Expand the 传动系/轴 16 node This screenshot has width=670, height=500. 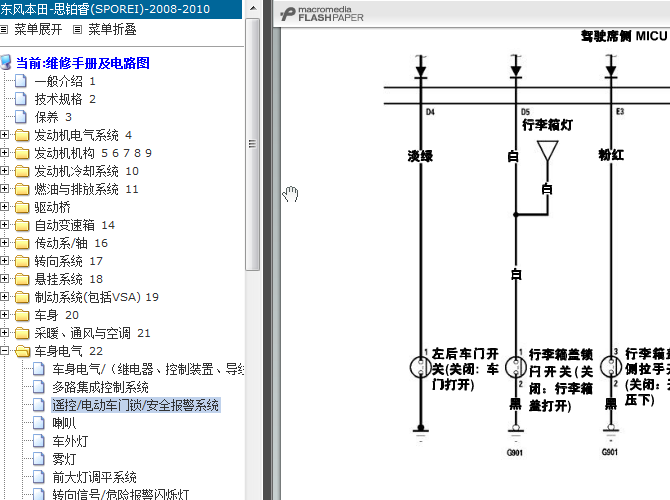coord(4,242)
